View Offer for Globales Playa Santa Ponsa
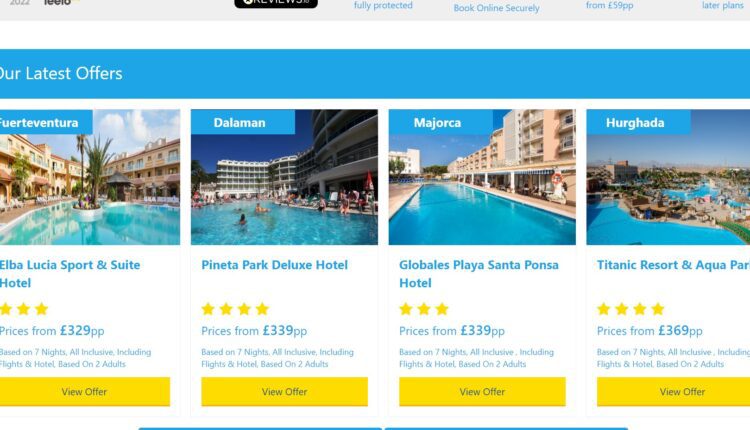 pyautogui.click(x=482, y=392)
